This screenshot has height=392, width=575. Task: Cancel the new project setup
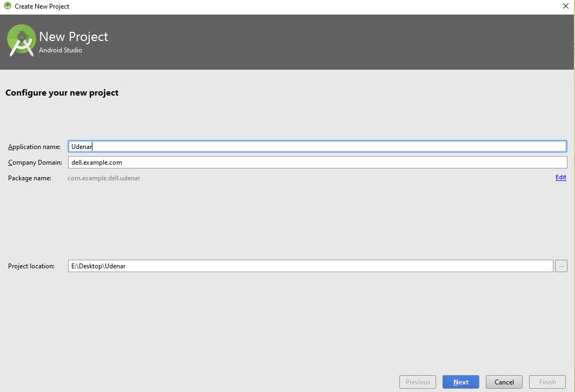click(x=504, y=382)
